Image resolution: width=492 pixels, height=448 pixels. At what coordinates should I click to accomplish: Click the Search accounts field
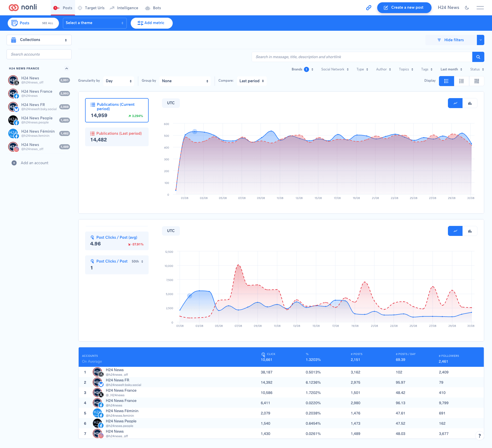tap(39, 54)
